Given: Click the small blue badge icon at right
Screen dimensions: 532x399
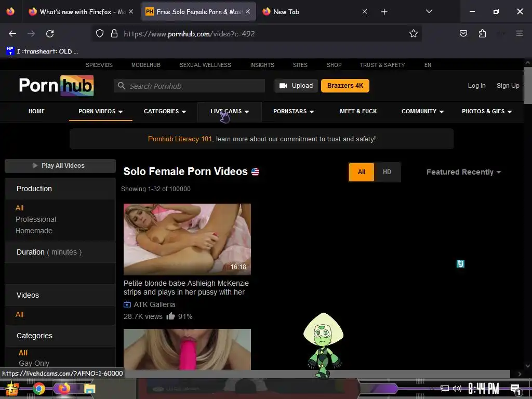Looking at the screenshot, I should 460,263.
